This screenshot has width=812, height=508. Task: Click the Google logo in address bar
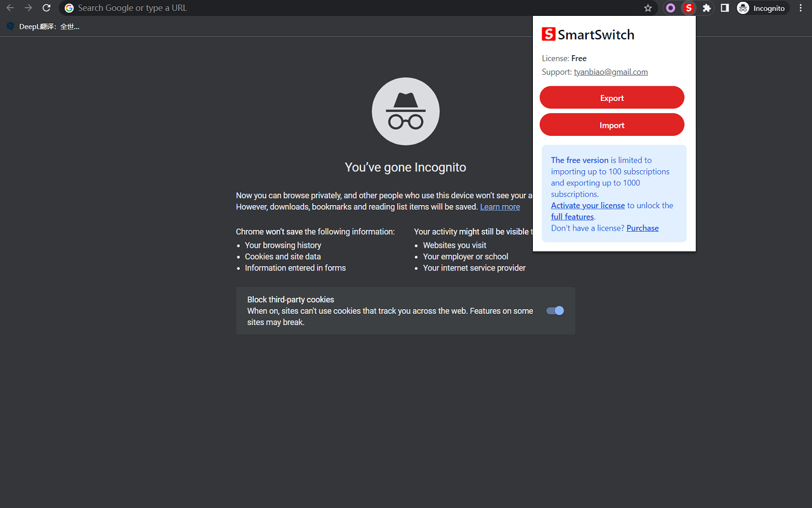coord(69,8)
